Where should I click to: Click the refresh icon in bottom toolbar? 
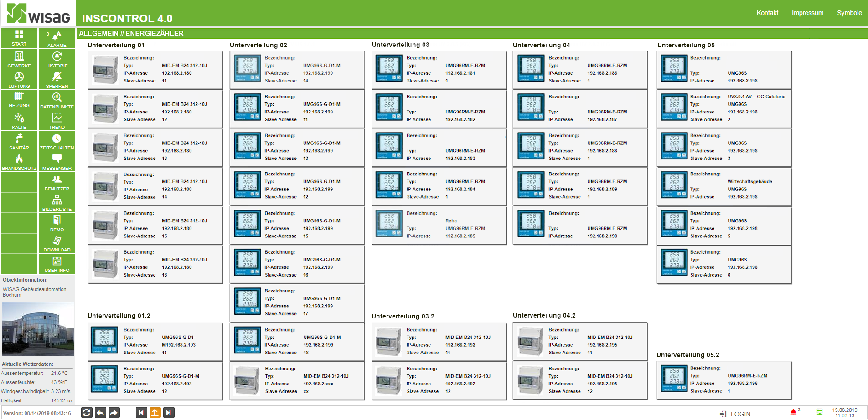click(87, 413)
